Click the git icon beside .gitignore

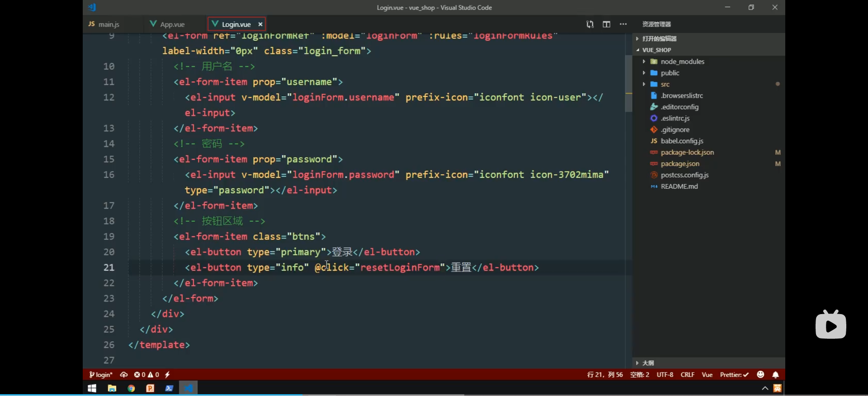click(654, 129)
